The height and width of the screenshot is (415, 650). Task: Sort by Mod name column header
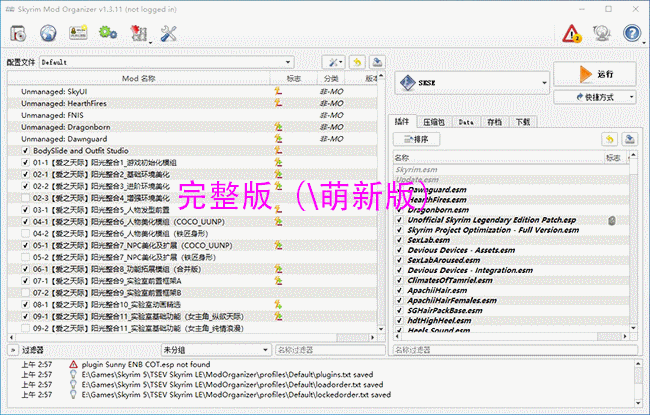tap(139, 78)
